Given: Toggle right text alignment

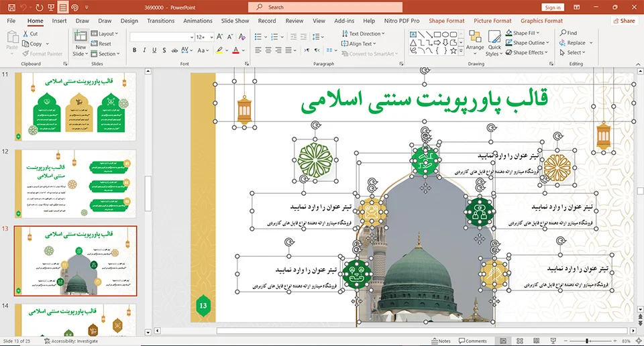Looking at the screenshot, I should (278, 50).
